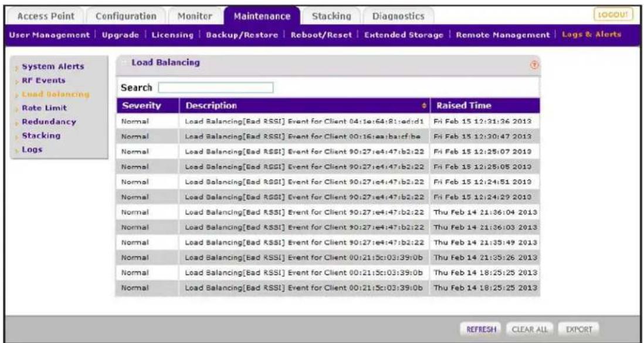Log out with the LOGOUT button
Viewport: 644px width, 343px height.
[x=613, y=15]
